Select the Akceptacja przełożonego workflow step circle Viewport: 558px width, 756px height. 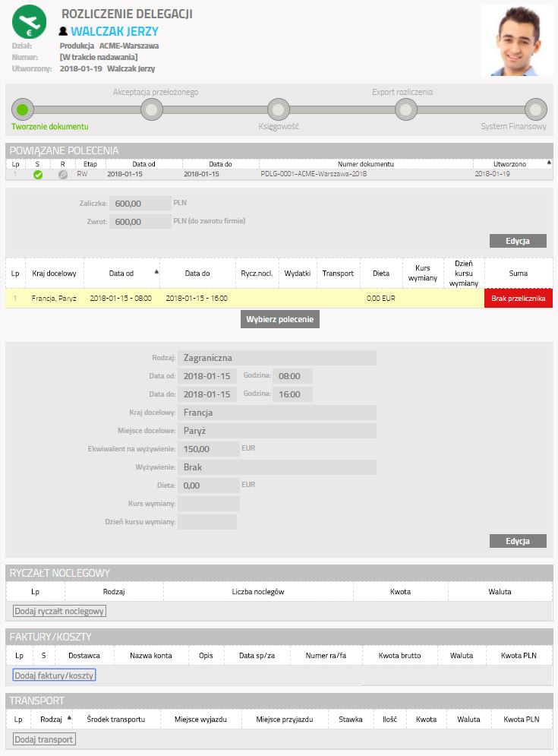point(151,109)
